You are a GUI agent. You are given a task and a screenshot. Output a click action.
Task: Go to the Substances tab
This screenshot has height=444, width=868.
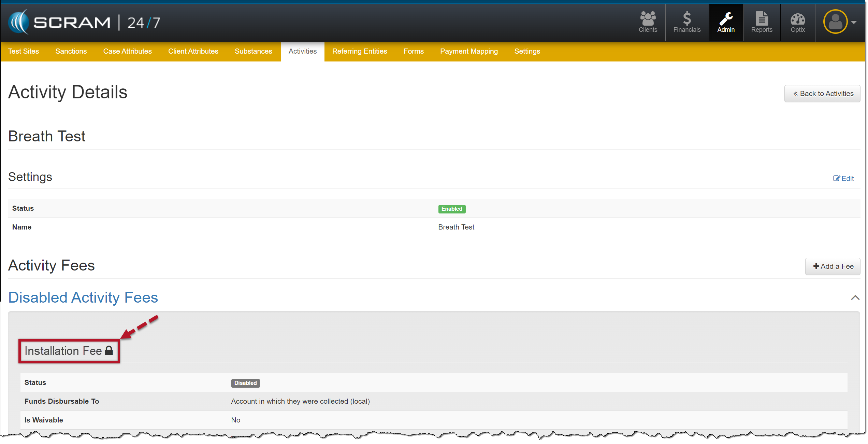point(253,51)
